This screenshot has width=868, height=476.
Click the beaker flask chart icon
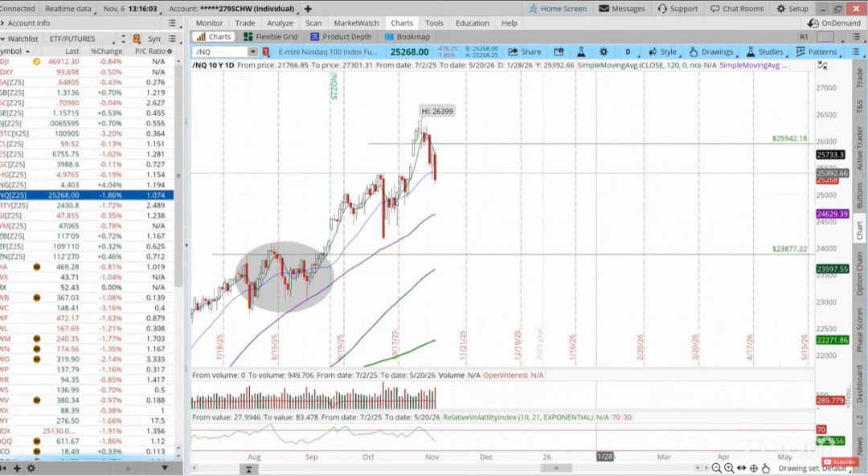(581, 51)
